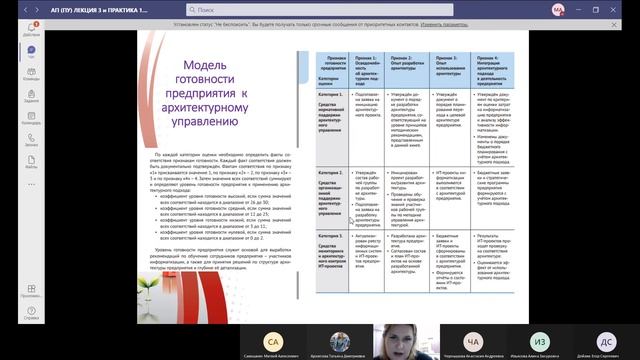Click the 'Категория 1' row header
This screenshot has width=640, height=360.
(332, 127)
